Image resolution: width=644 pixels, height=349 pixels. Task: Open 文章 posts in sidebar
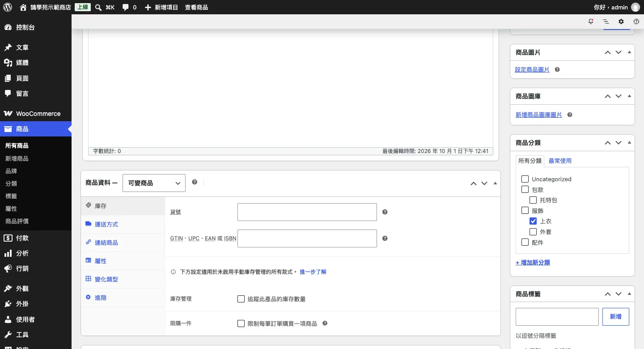coord(36,47)
